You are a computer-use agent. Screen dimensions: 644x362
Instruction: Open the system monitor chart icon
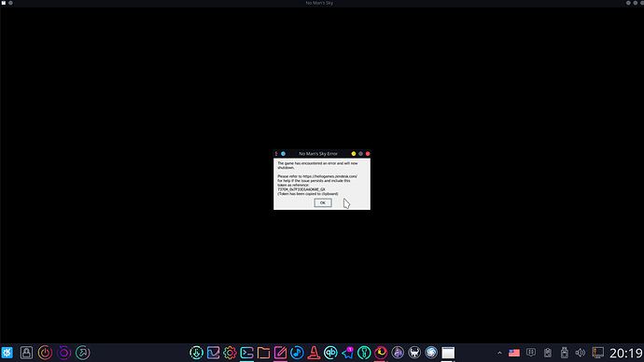coord(213,353)
